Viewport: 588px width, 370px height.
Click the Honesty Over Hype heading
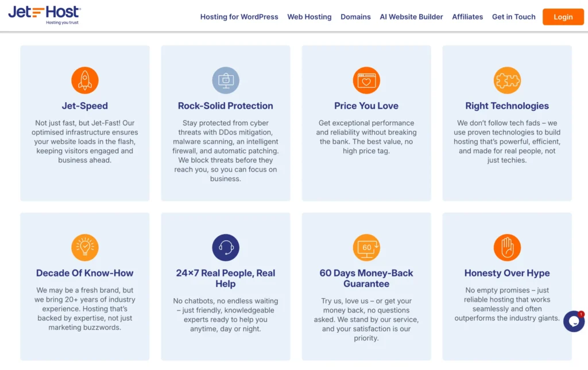pyautogui.click(x=507, y=273)
